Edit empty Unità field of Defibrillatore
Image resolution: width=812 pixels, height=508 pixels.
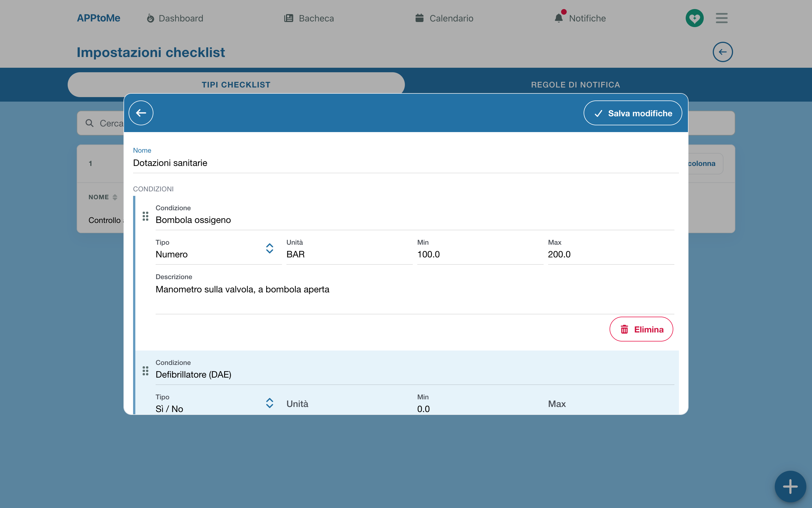point(349,404)
